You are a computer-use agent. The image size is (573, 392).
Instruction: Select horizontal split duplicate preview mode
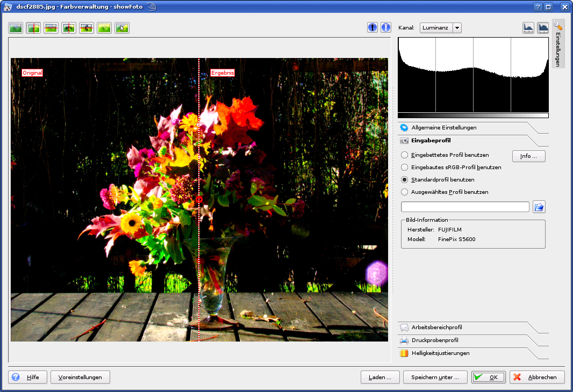[87, 28]
